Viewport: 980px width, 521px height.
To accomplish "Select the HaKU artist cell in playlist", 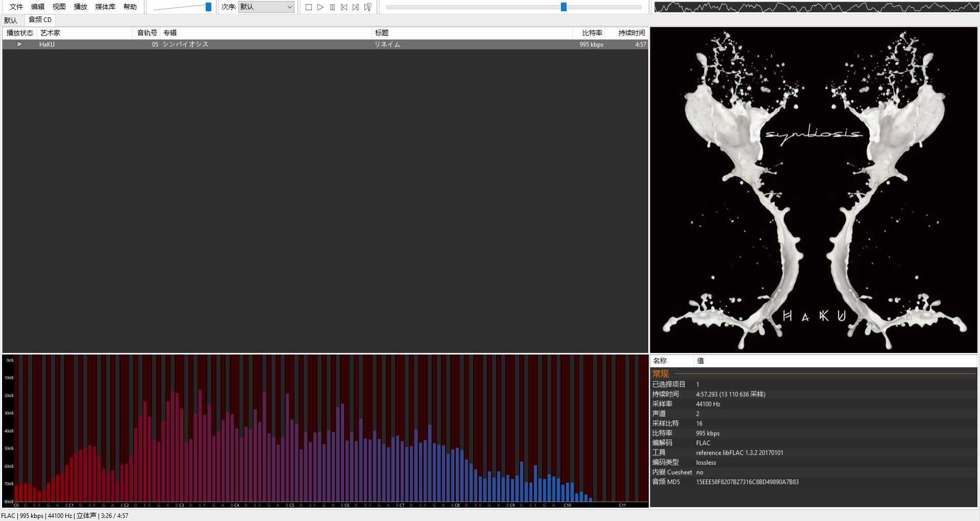I will point(47,44).
